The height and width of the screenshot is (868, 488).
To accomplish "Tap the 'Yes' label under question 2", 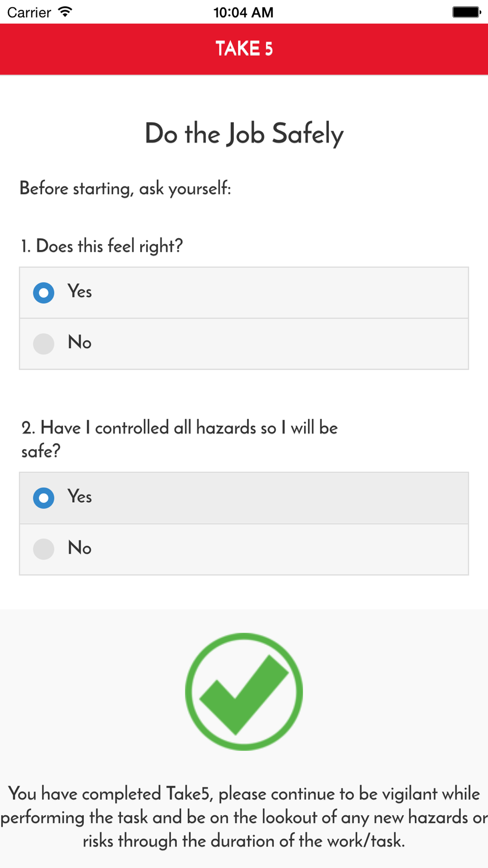I will (x=80, y=496).
